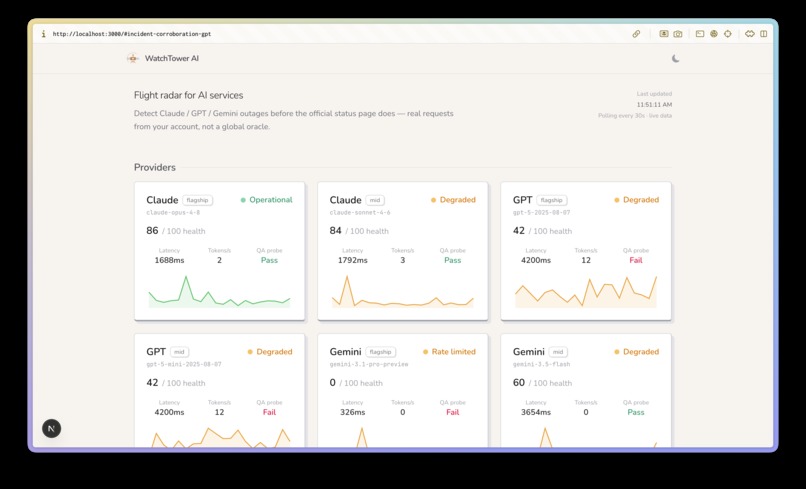Click the Degraded status on GPT flagship card
Image resolution: width=806 pixels, height=489 pixels.
pyautogui.click(x=637, y=200)
